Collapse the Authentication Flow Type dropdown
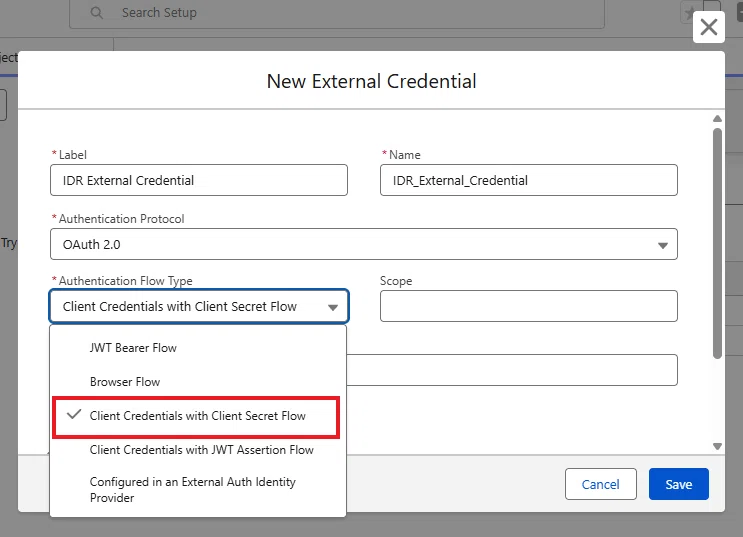The height and width of the screenshot is (537, 743). (x=199, y=307)
